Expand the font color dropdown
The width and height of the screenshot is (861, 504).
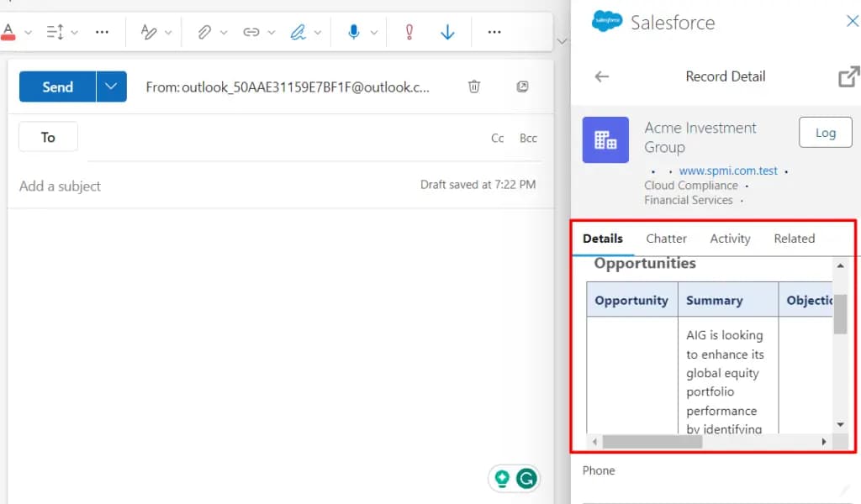pyautogui.click(x=28, y=32)
